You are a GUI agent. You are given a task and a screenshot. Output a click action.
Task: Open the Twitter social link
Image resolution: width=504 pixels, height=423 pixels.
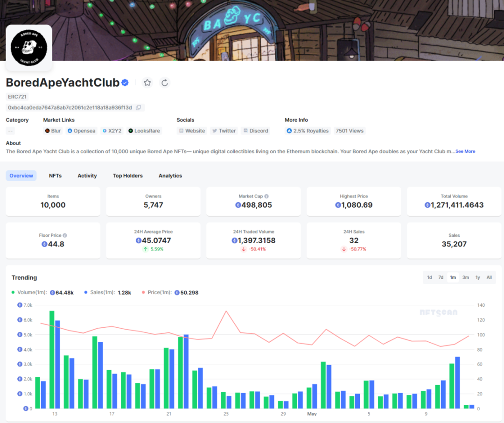[224, 131]
